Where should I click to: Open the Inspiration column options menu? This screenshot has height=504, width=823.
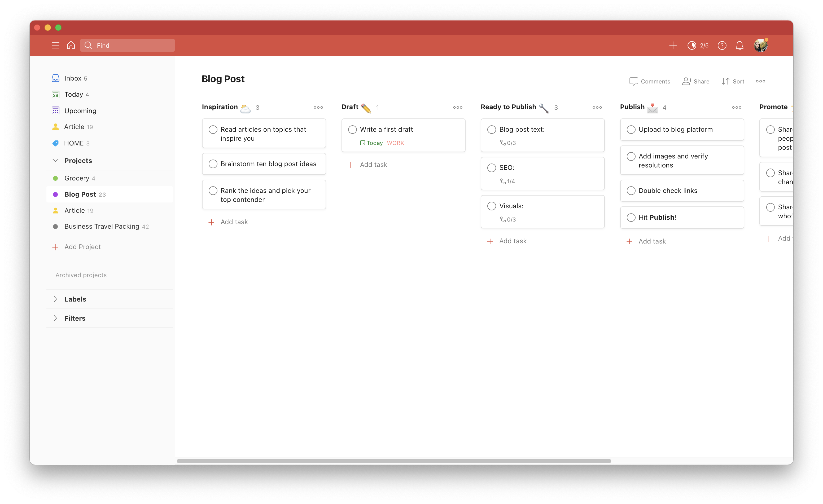[318, 108]
